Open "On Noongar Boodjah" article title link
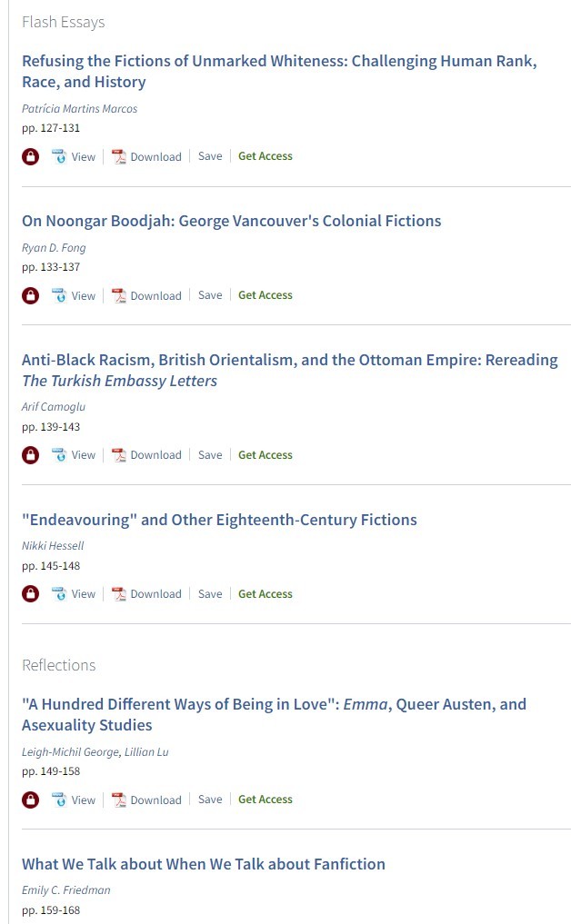571x924 pixels. tap(231, 221)
